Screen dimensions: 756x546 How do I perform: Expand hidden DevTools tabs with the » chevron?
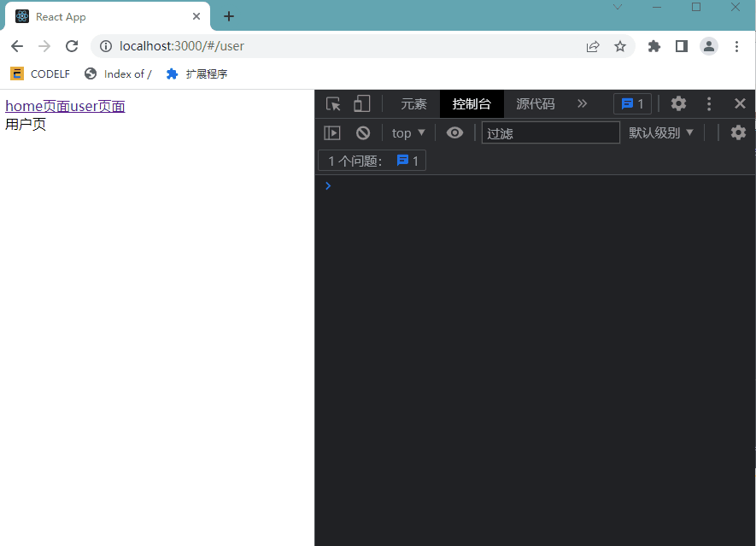[583, 103]
